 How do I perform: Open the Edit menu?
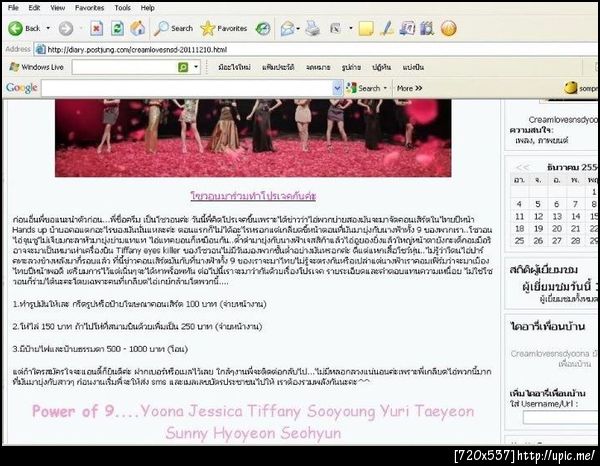(x=34, y=8)
